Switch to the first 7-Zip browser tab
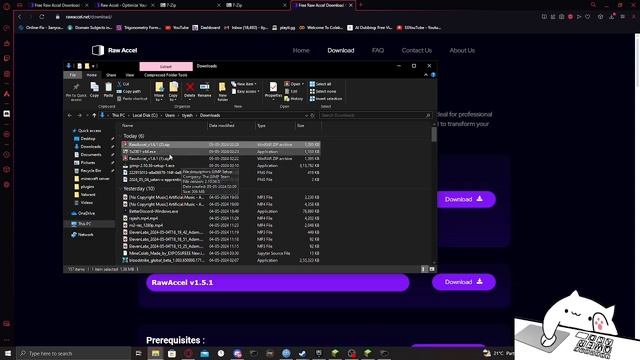 click(x=190, y=5)
